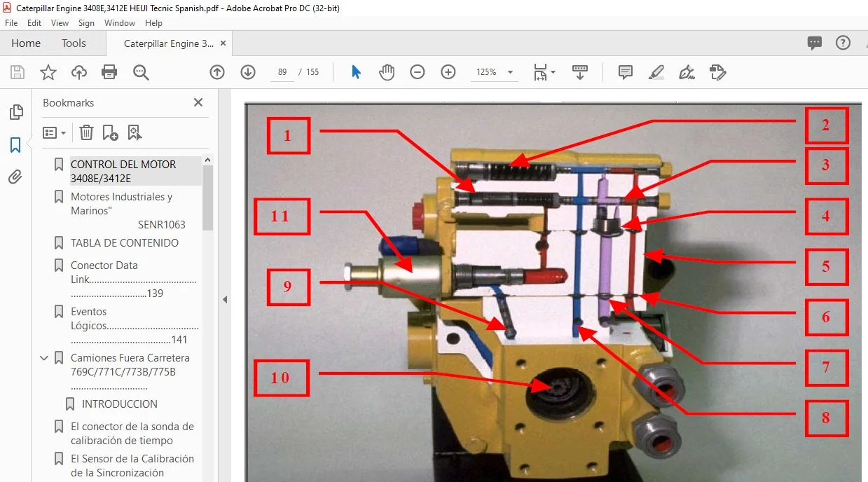Click the upload to cloud icon
Image resolution: width=868 pixels, height=482 pixels.
point(79,72)
